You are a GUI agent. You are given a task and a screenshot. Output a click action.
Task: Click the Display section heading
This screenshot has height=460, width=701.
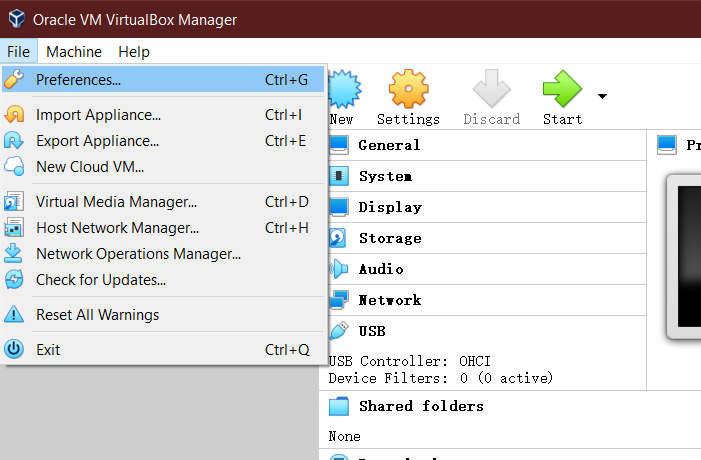[x=390, y=207]
